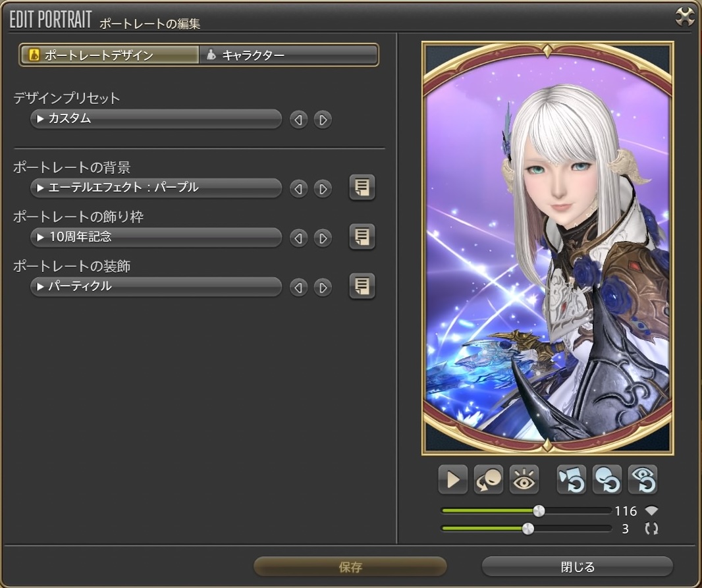Reset the camera position
Image resolution: width=702 pixels, height=588 pixels.
(571, 480)
